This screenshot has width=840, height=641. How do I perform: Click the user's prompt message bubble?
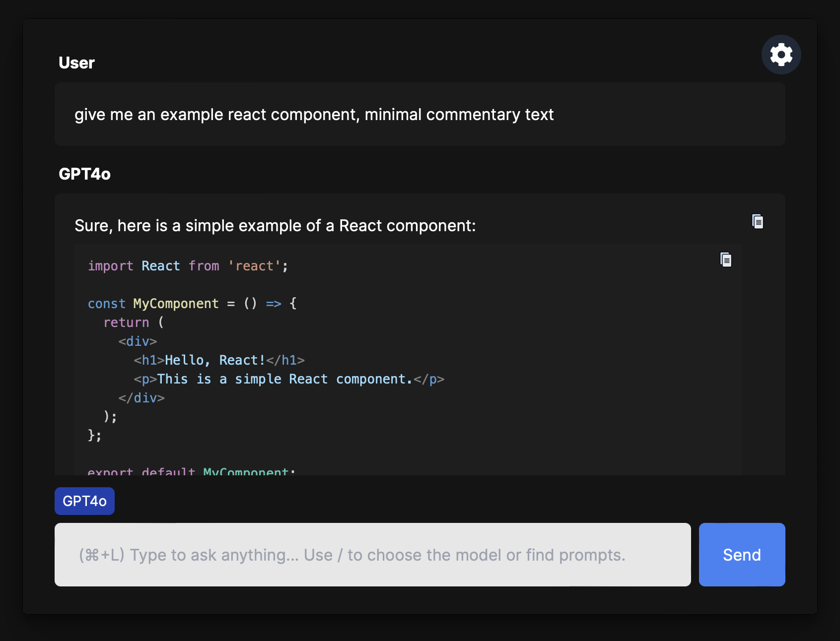click(x=420, y=115)
